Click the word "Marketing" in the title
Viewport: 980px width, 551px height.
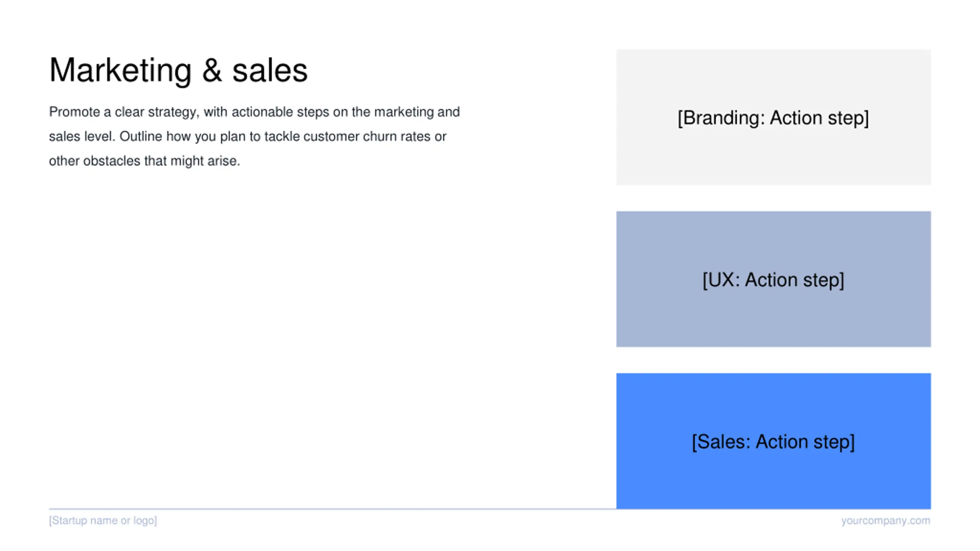click(120, 71)
